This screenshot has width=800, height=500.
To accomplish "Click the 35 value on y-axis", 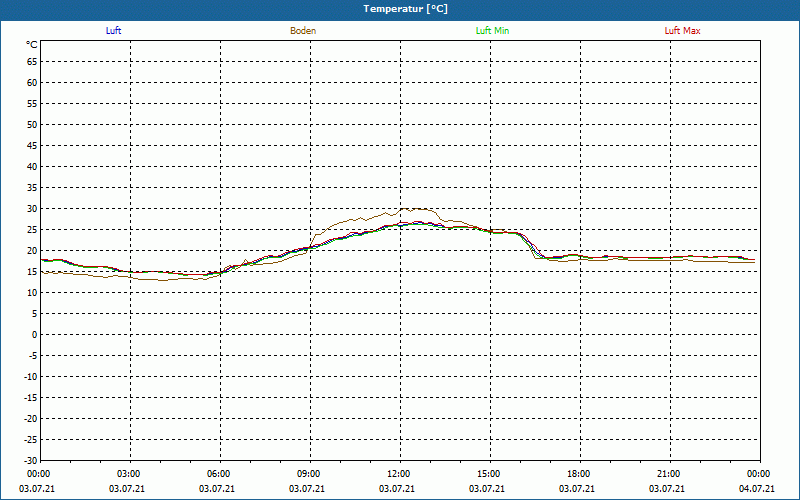I will click(32, 188).
